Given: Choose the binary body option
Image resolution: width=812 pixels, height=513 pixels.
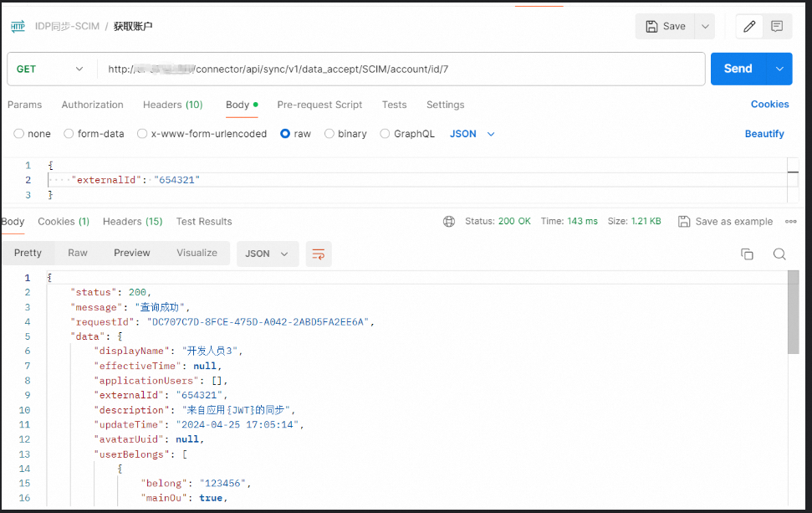Looking at the screenshot, I should (x=329, y=134).
